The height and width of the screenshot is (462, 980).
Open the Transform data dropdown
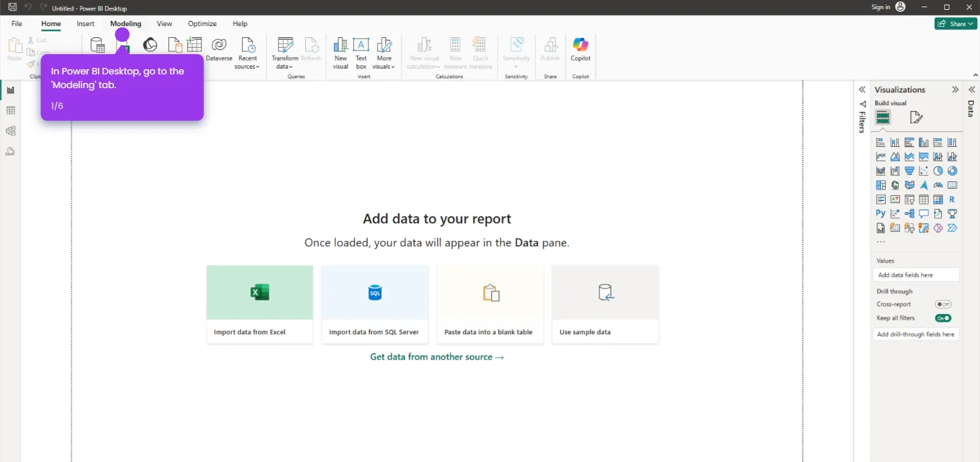pyautogui.click(x=285, y=53)
